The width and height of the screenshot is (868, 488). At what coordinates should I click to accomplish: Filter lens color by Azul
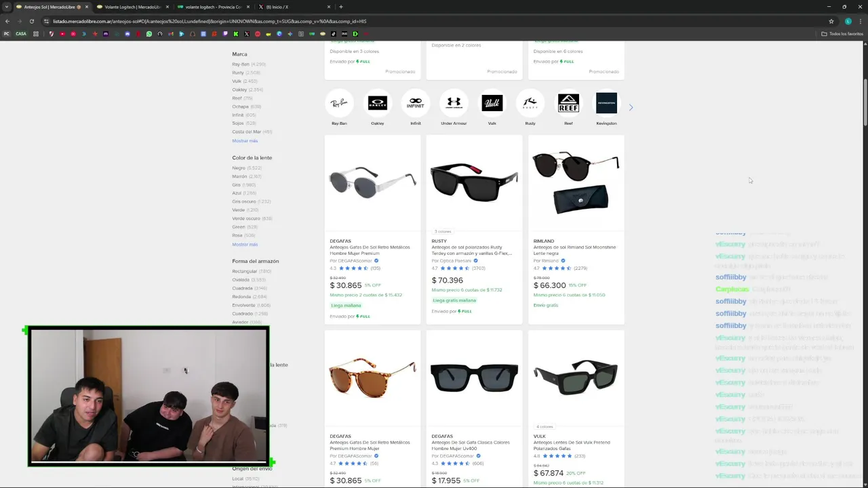coord(244,193)
